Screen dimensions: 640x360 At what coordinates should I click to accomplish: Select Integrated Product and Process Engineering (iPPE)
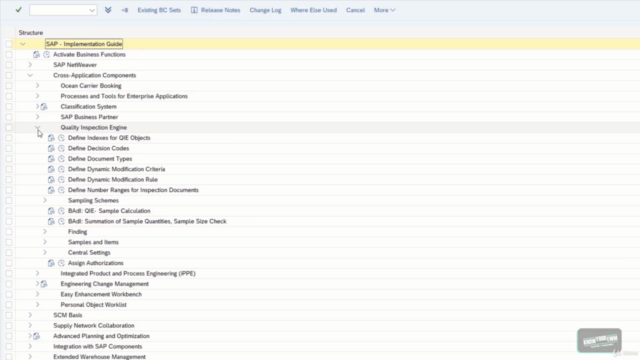click(x=128, y=273)
